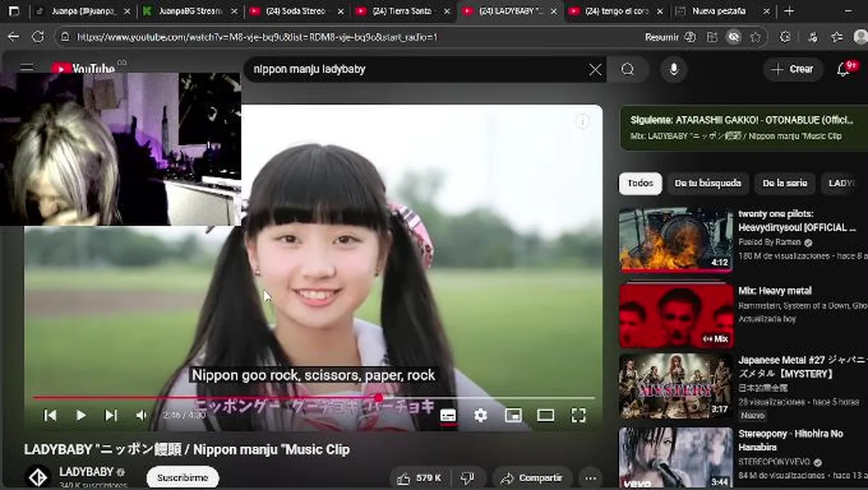This screenshot has height=490, width=868.
Task: Select the De tu búsqueda chip
Action: 707,183
